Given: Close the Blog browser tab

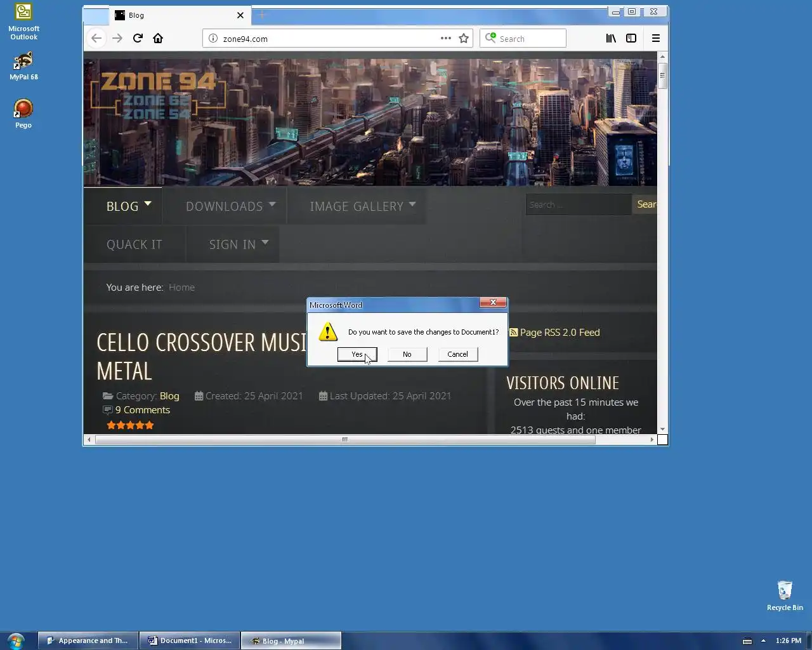Looking at the screenshot, I should click(x=240, y=15).
